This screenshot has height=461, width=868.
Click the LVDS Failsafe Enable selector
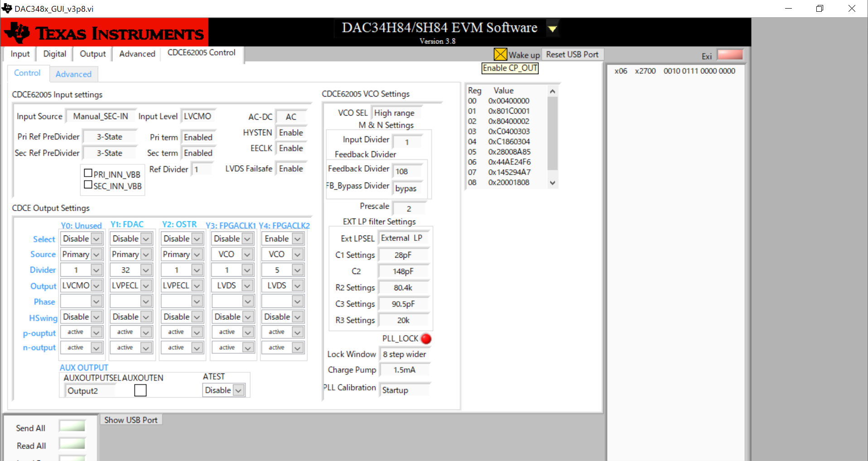coord(291,168)
